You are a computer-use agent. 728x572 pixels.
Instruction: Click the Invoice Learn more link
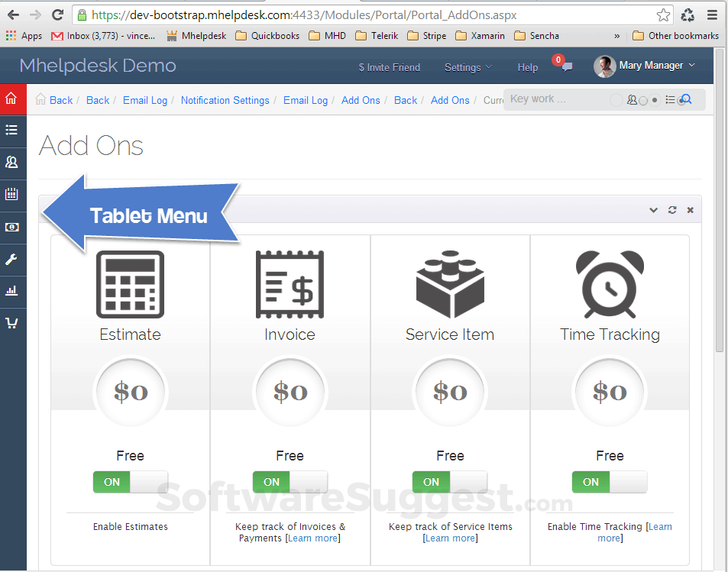(313, 538)
